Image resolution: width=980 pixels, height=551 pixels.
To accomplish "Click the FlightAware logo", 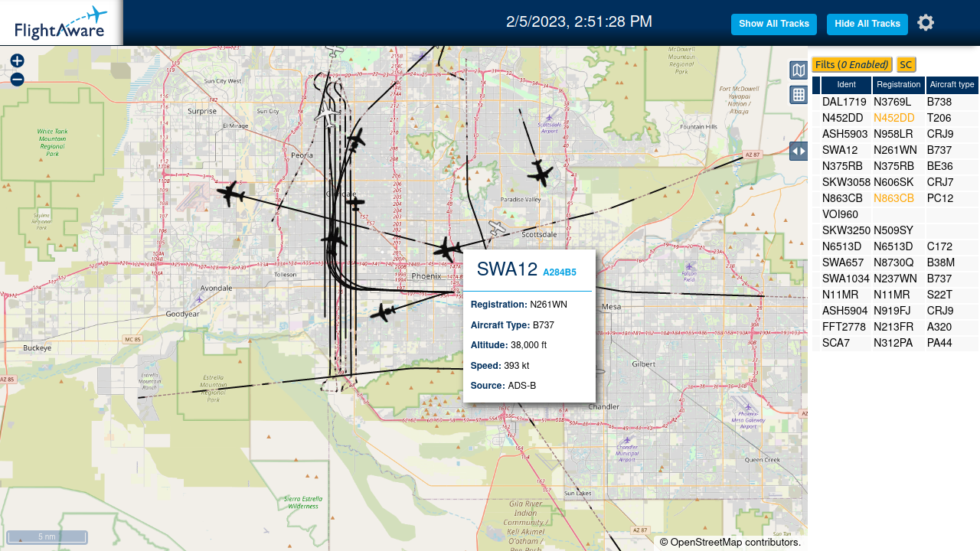I will (x=61, y=23).
